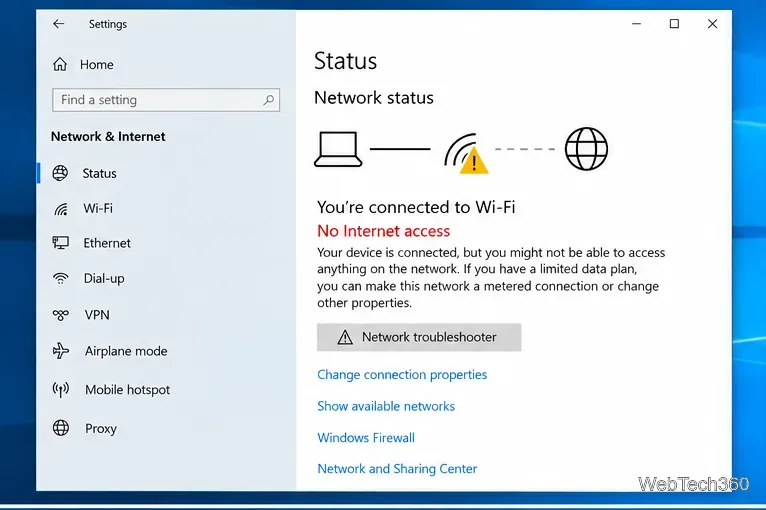This screenshot has width=766, height=510.
Task: Click the laptop icon in network diagram
Action: click(338, 149)
